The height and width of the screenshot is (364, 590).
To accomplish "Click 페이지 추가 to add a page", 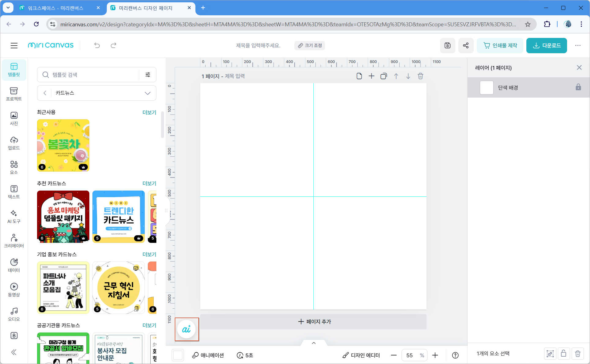I will point(314,321).
